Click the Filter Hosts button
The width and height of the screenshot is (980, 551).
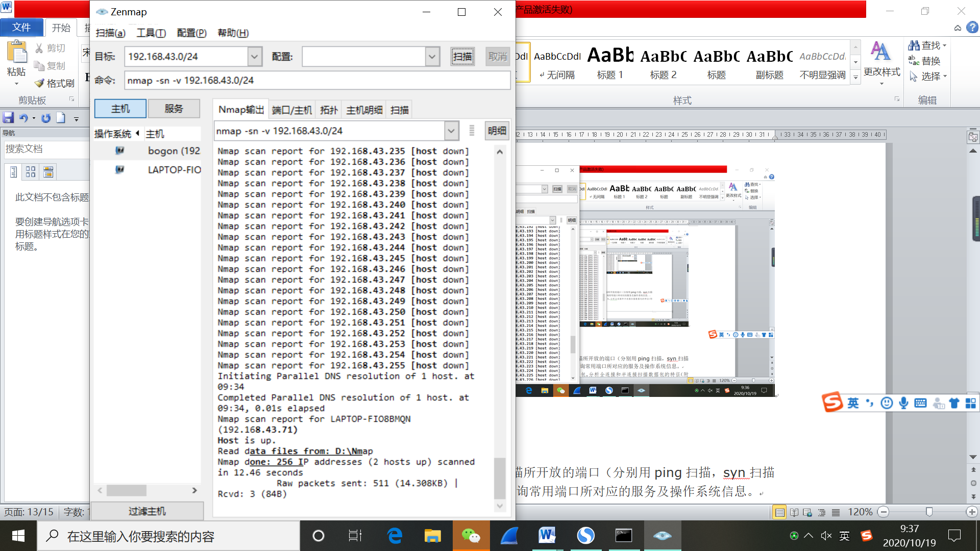tap(147, 511)
